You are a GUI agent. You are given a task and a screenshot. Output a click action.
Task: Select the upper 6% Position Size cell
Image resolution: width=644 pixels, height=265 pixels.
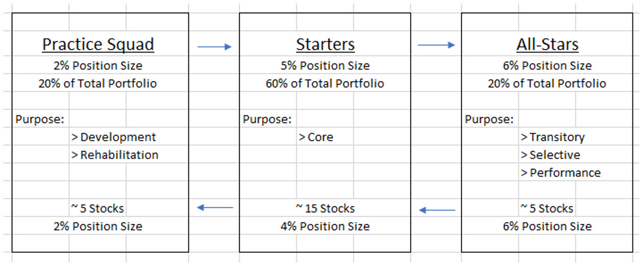tap(547, 66)
